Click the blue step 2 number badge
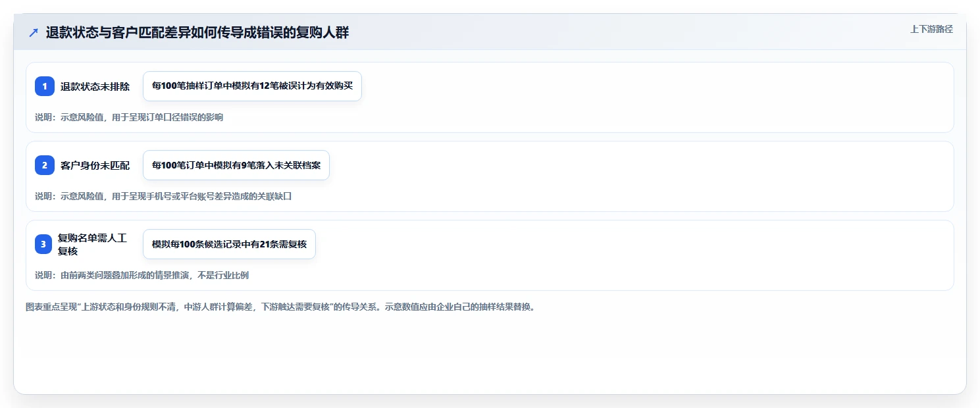980x408 pixels. point(45,165)
